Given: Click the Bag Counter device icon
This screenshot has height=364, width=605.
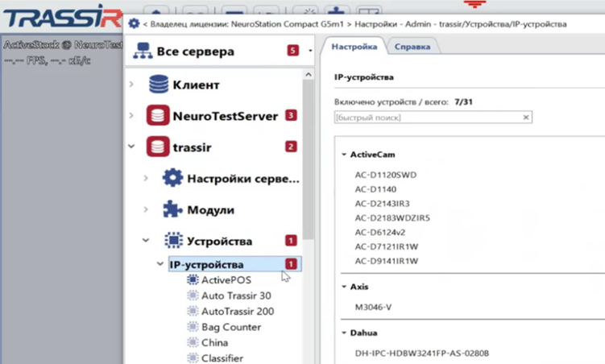Looking at the screenshot, I should point(193,327).
